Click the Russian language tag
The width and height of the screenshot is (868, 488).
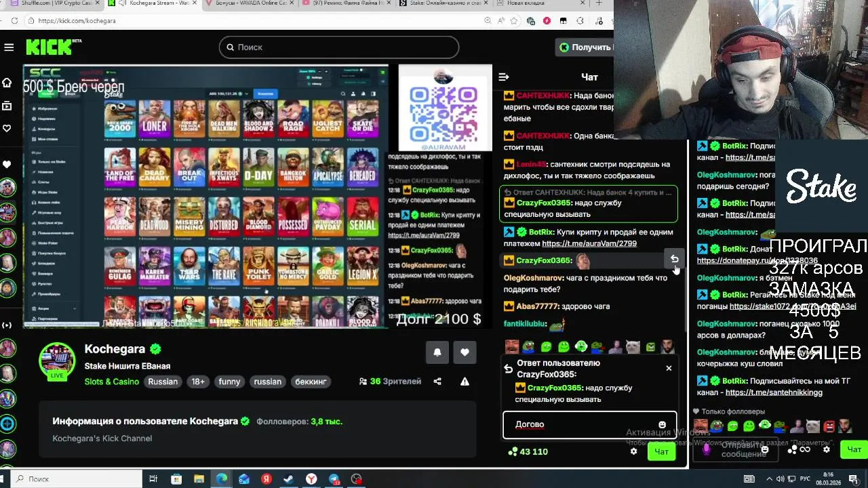click(x=163, y=382)
